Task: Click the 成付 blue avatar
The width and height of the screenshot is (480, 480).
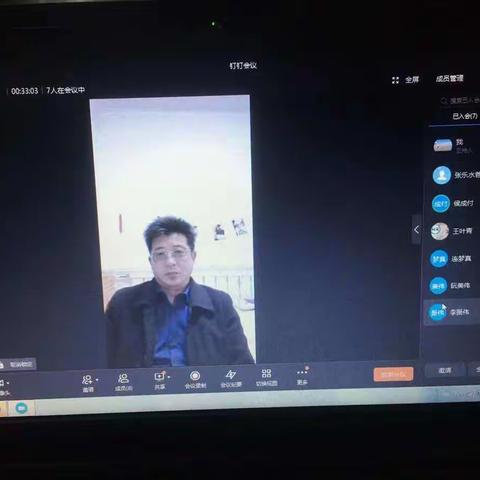Action: tap(441, 203)
